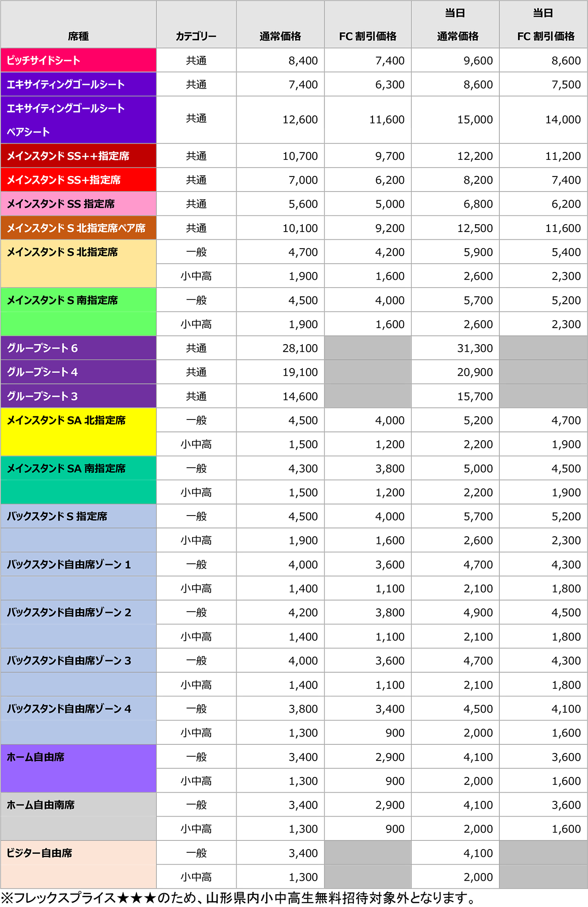Screen dimensions: 588x907
Task: Click the orange メインスタンド S 北指定席ペア席 cell
Action: (x=78, y=228)
